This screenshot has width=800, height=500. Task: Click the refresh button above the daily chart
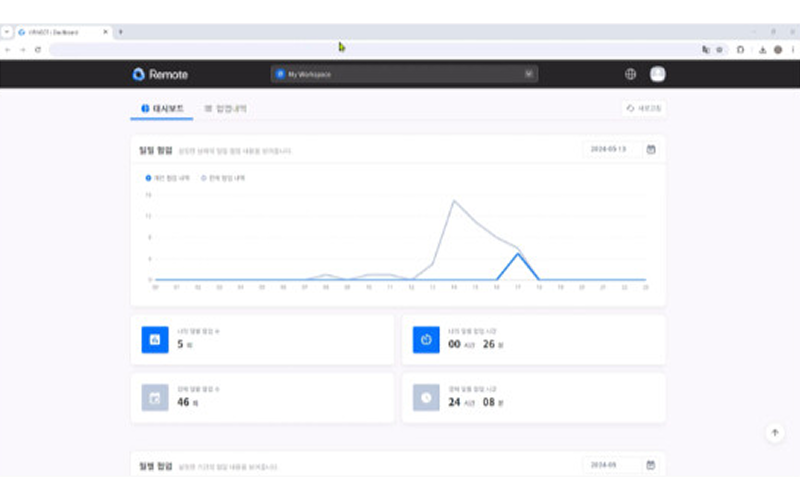tap(643, 108)
